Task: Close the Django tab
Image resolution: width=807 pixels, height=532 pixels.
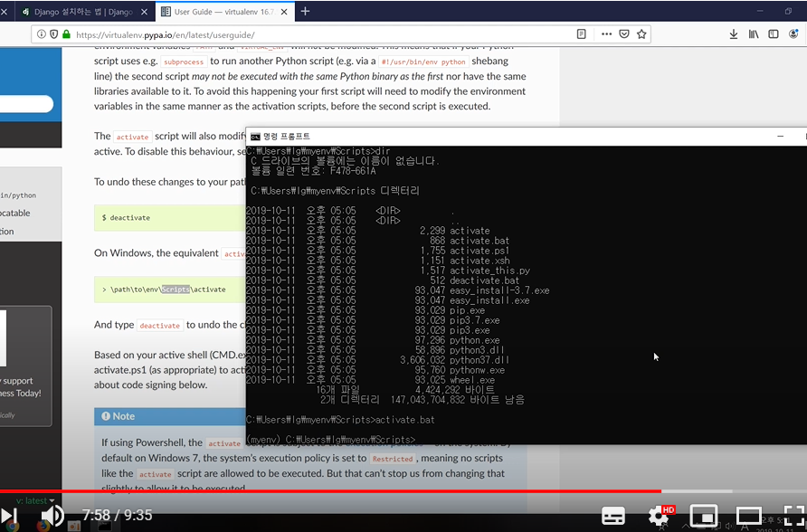Action: tap(145, 12)
